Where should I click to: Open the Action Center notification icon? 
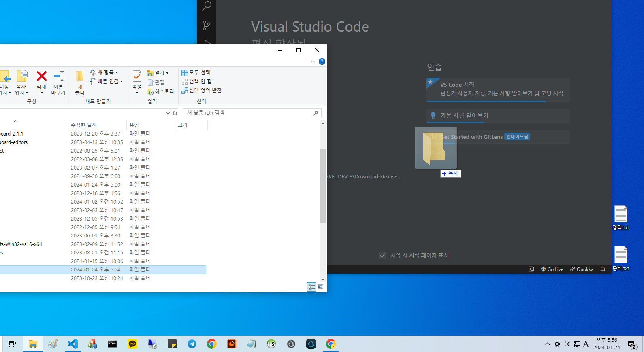click(632, 344)
